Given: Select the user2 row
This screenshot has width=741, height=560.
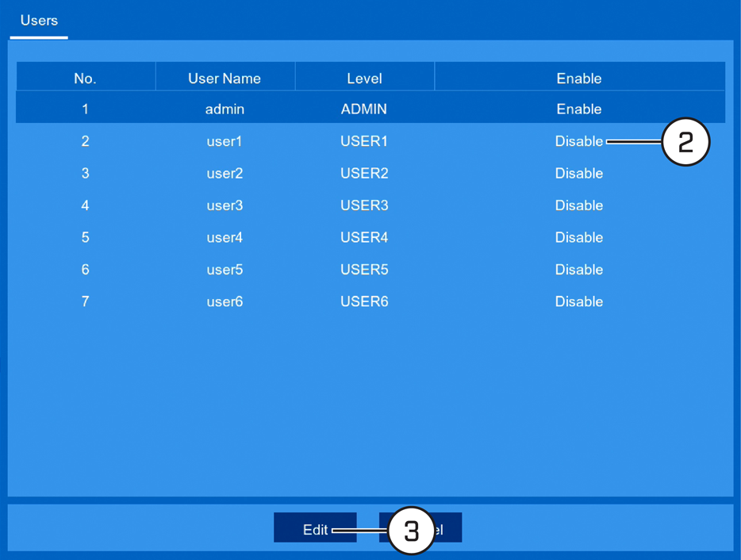Looking at the screenshot, I should (370, 174).
